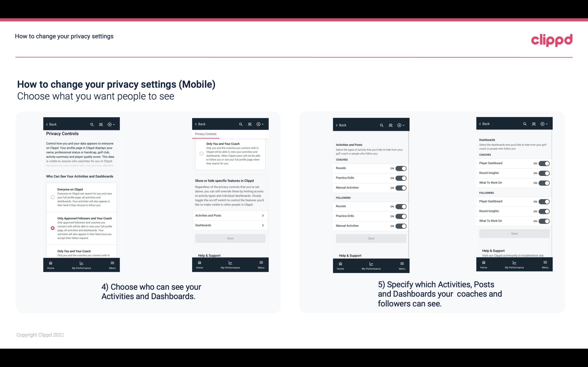588x367 pixels.
Task: Click the Menu icon in bottom navigation
Action: click(x=112, y=263)
